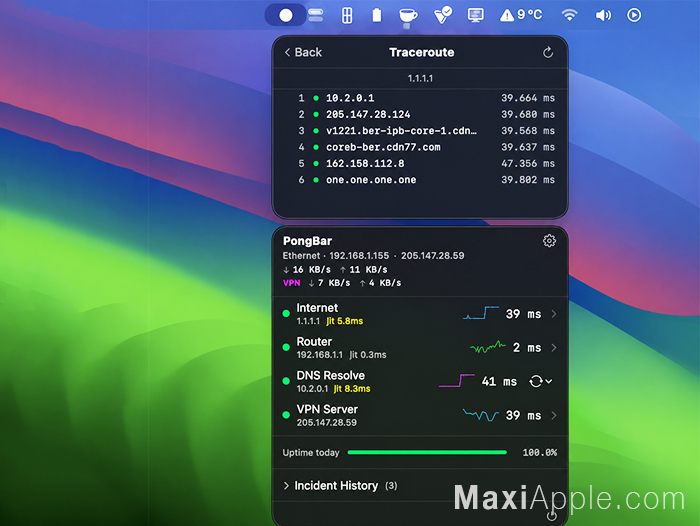This screenshot has height=526, width=700.
Task: Click the 16 KB/s download speed value
Action: 307,270
